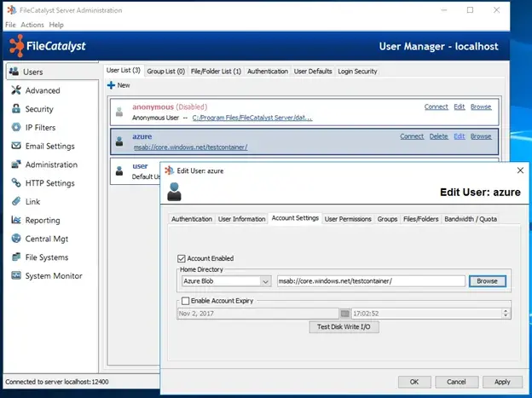Click the Browse button for home directory
Image resolution: width=532 pixels, height=398 pixels.
point(487,281)
